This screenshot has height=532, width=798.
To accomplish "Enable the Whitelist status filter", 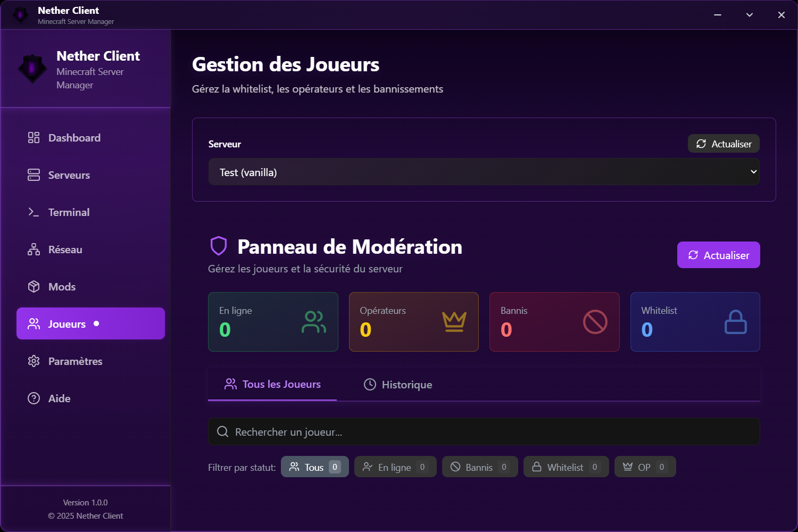I will point(566,467).
